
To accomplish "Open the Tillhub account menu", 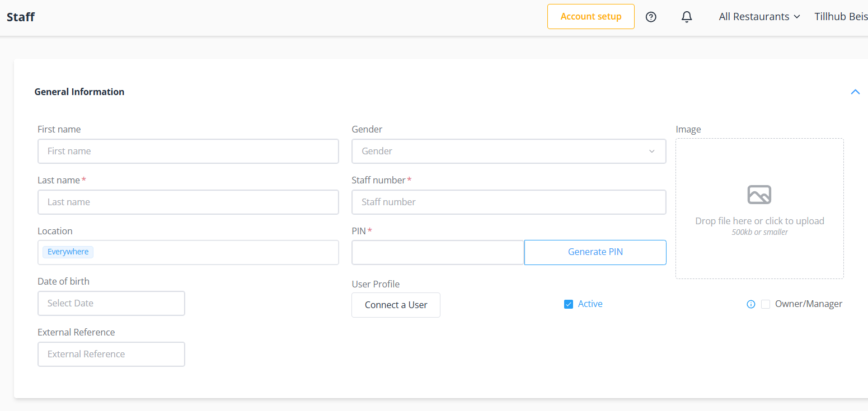I will [841, 17].
